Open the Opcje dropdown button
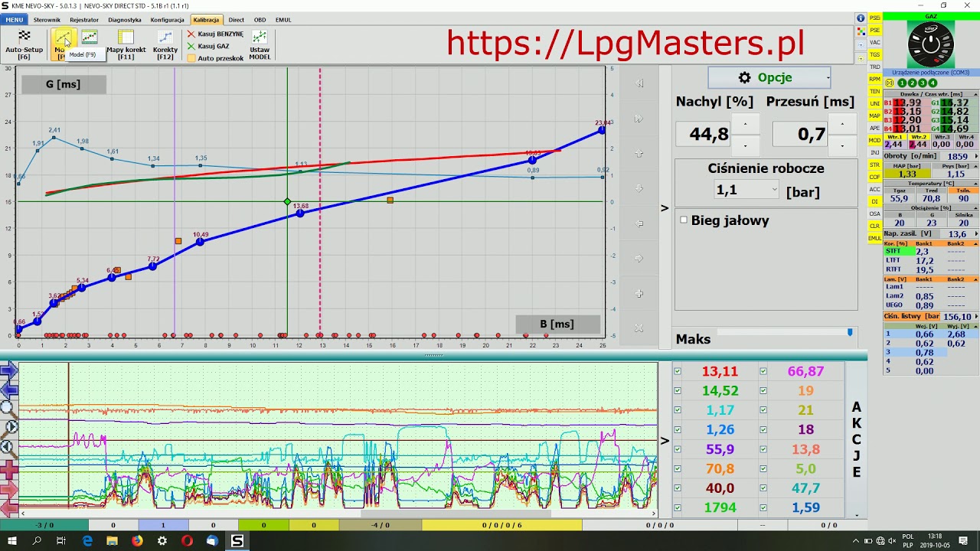 point(769,77)
